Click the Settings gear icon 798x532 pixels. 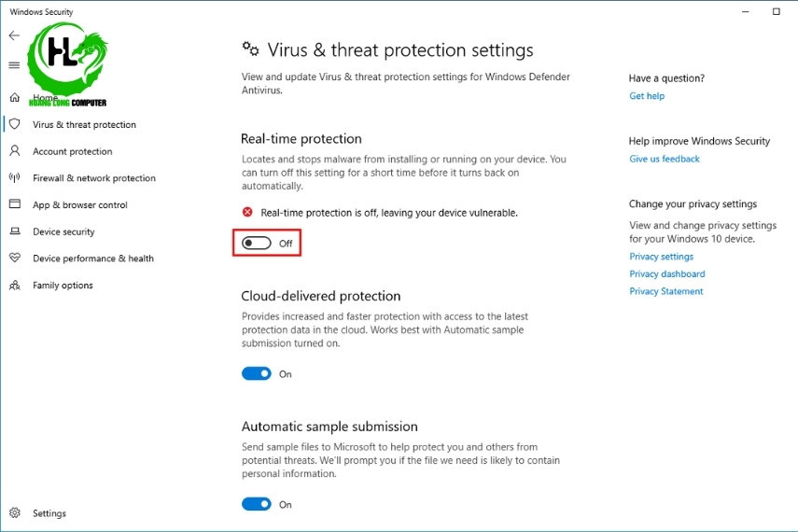point(15,513)
